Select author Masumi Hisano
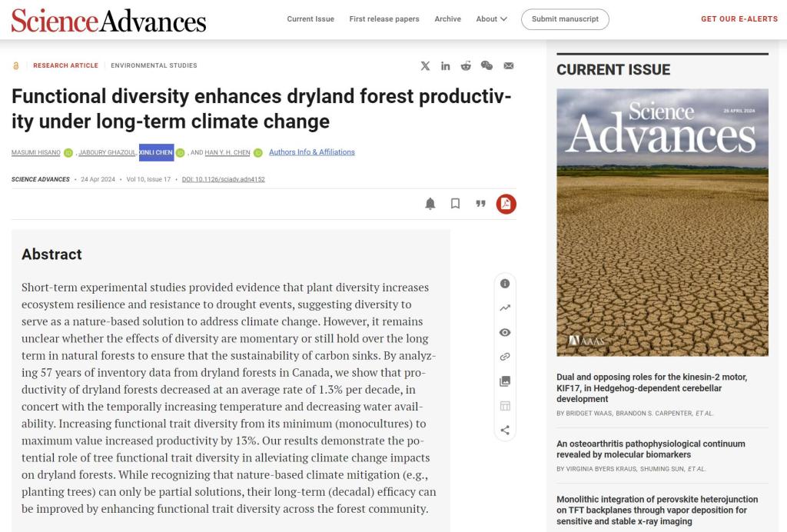 (35, 152)
